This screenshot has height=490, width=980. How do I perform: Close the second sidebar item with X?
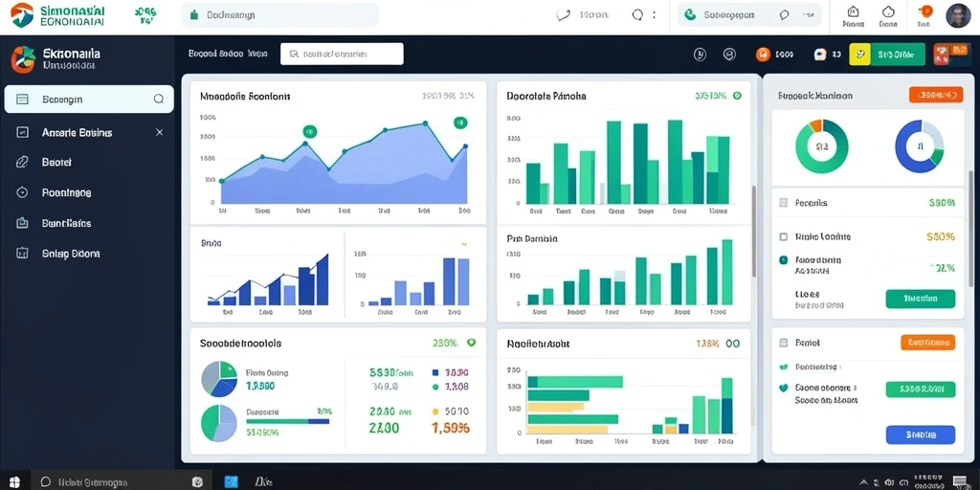point(160,132)
